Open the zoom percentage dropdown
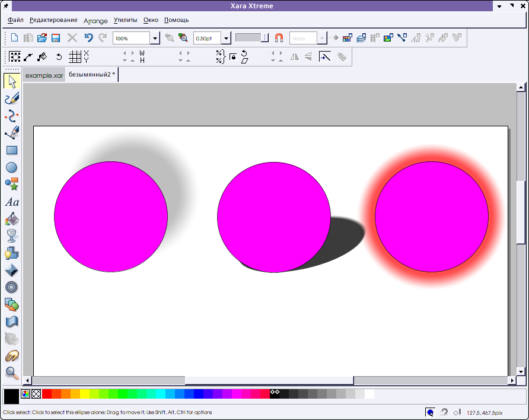Image resolution: width=529 pixels, height=420 pixels. click(x=155, y=39)
